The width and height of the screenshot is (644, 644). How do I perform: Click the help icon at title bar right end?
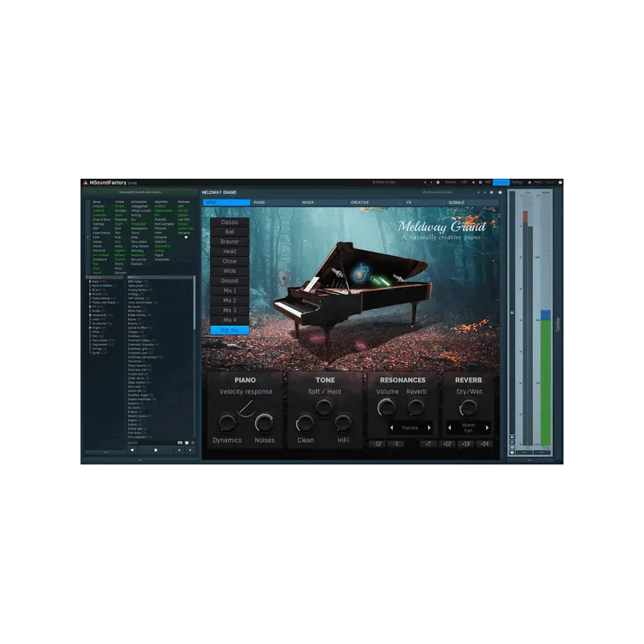point(560,183)
